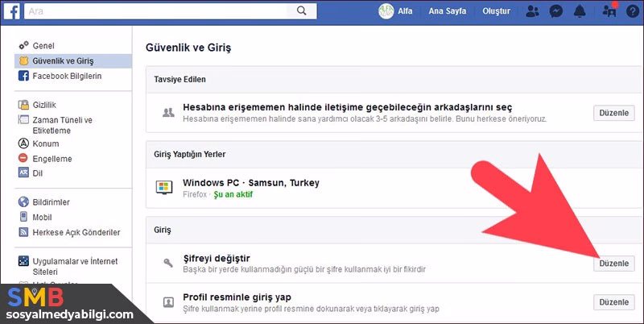Focus the Ara search field
Viewport: 644px width, 324px height.
pos(156,11)
